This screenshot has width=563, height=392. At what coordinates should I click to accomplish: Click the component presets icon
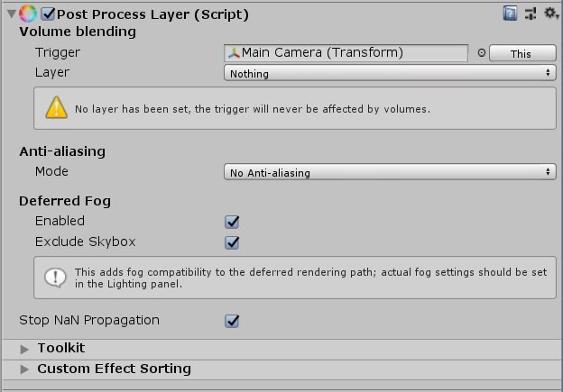pyautogui.click(x=530, y=14)
